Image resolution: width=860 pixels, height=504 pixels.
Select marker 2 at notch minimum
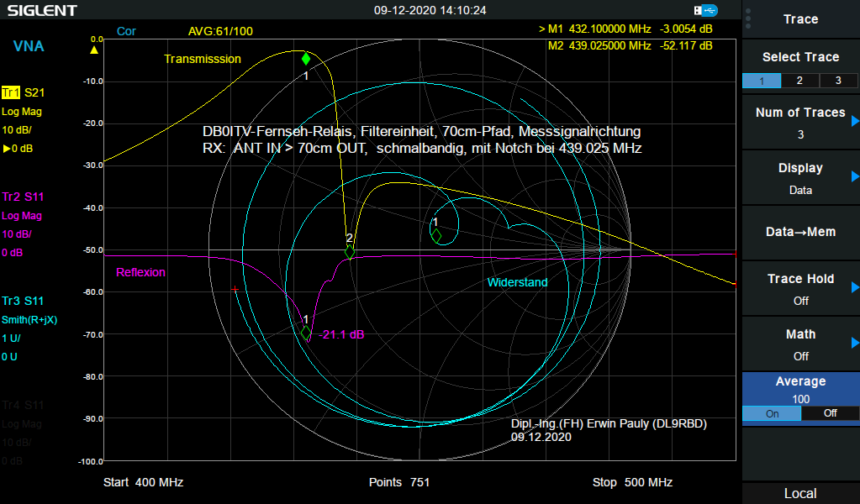pyautogui.click(x=350, y=252)
